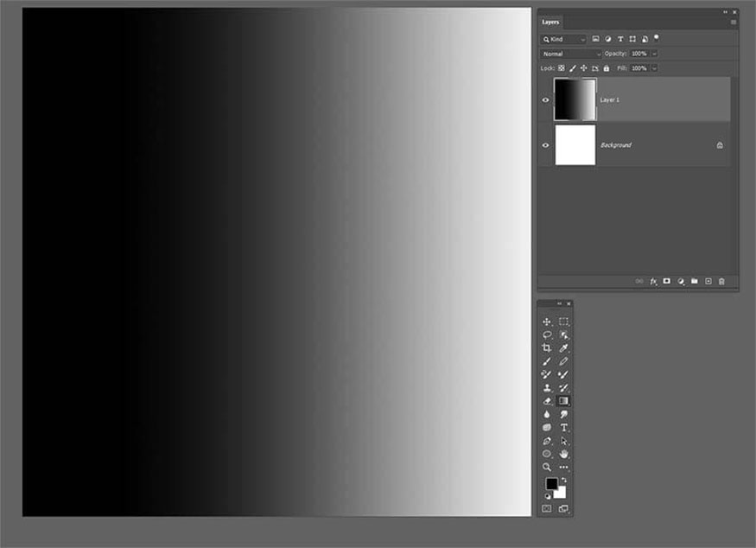
Task: Select the History Brush tool
Action: [x=563, y=388]
